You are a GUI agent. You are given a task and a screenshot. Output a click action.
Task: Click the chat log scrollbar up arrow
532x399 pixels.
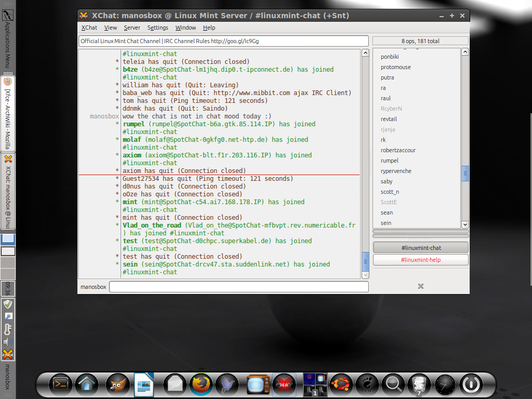[x=365, y=53]
